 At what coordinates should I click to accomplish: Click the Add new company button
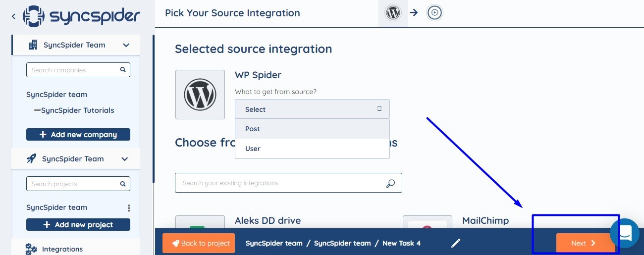pyautogui.click(x=78, y=135)
